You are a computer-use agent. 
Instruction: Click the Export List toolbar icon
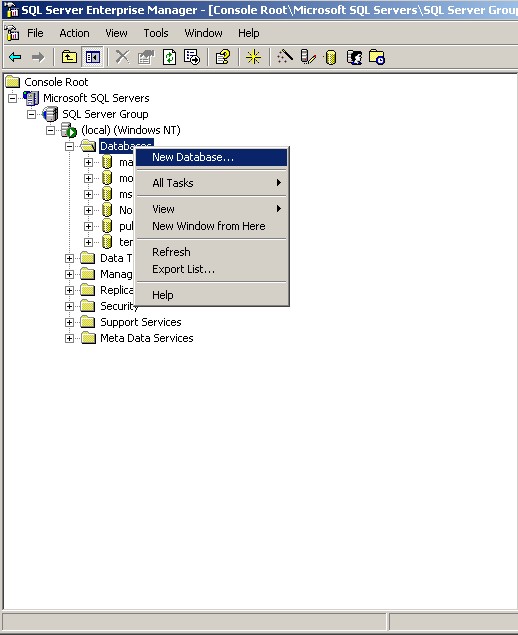point(192,57)
